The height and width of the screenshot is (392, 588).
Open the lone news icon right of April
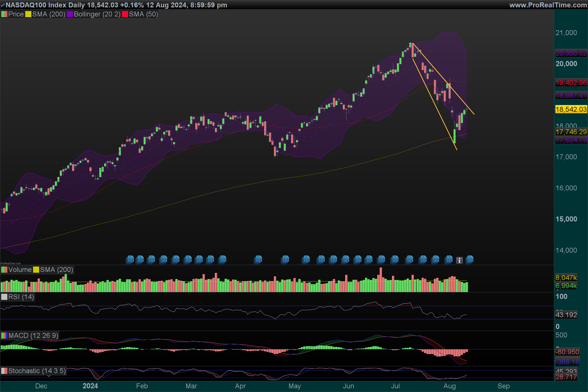point(258,259)
